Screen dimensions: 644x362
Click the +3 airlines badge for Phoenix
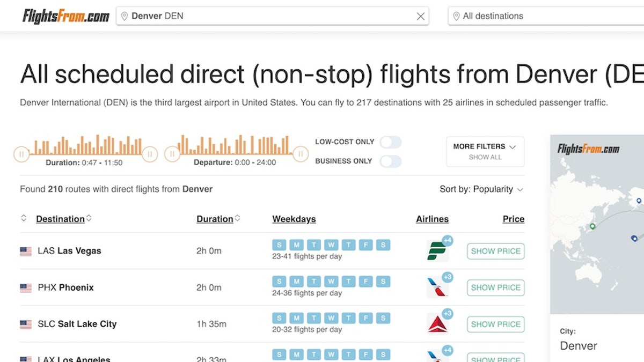448,277
